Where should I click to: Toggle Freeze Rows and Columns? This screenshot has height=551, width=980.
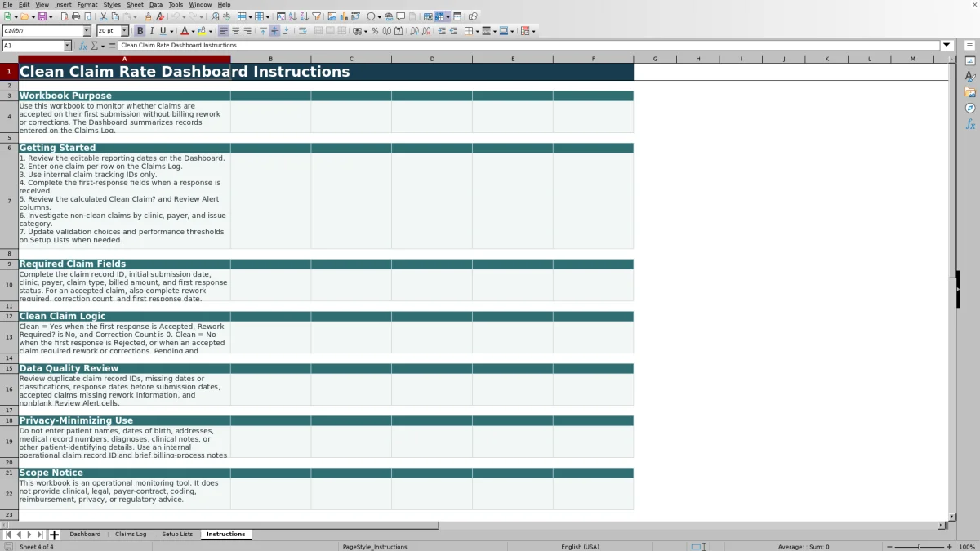439,16
